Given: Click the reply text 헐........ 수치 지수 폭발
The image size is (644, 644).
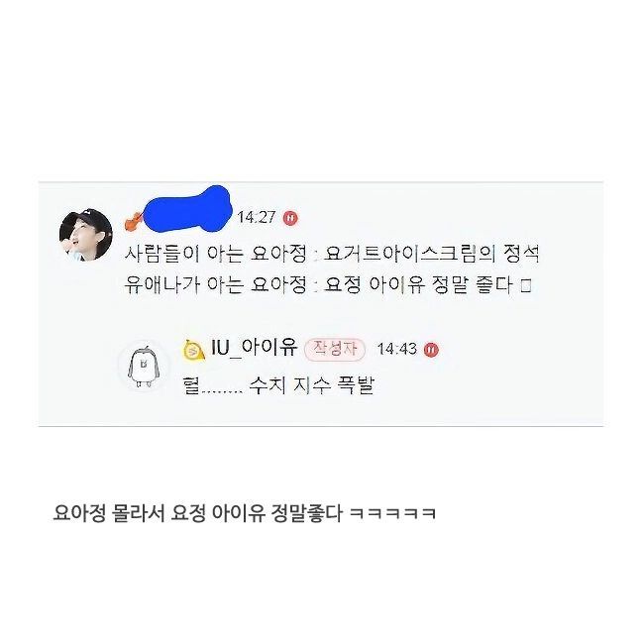Looking at the screenshot, I should [279, 385].
